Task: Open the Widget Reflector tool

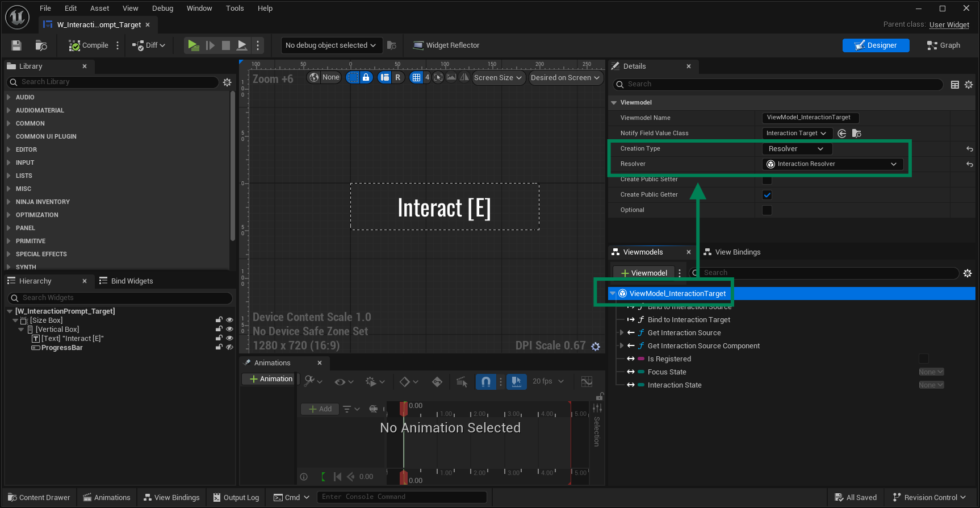Action: 446,45
